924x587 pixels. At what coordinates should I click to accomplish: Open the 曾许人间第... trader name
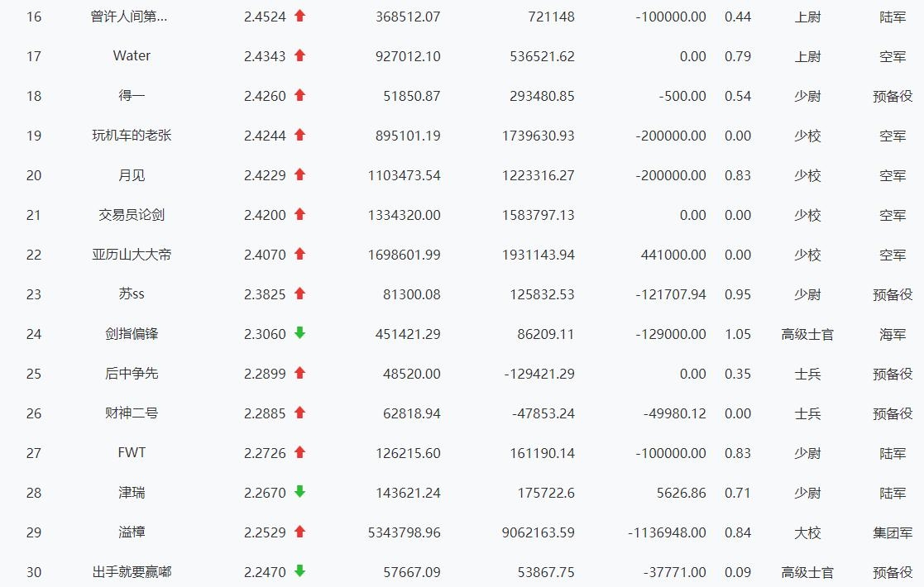129,17
